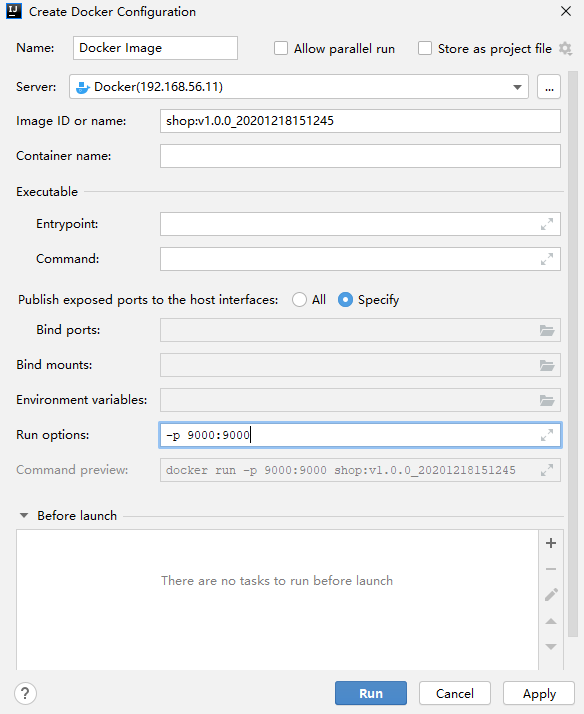Move Before launch task down arrow
584x714 pixels.
pos(551,647)
